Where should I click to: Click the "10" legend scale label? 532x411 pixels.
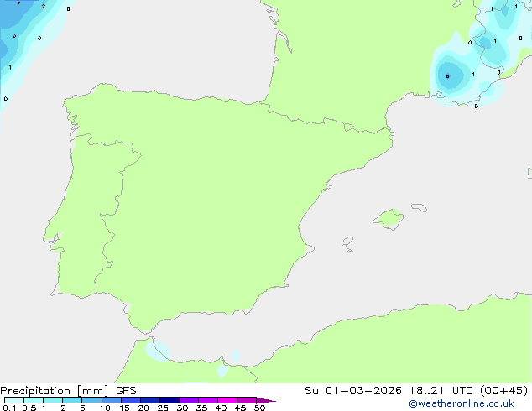click(105, 408)
